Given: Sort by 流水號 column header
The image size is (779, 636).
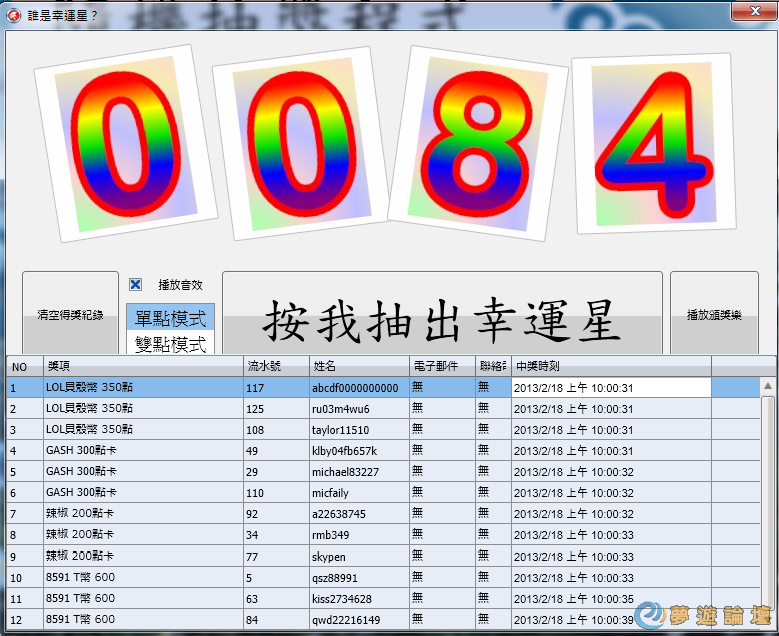Looking at the screenshot, I should click(275, 366).
